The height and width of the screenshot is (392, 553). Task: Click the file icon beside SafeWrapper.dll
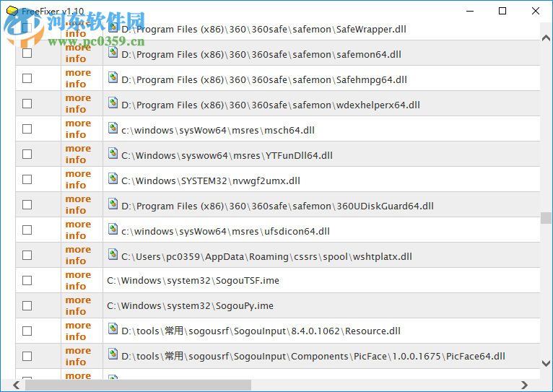(x=113, y=27)
